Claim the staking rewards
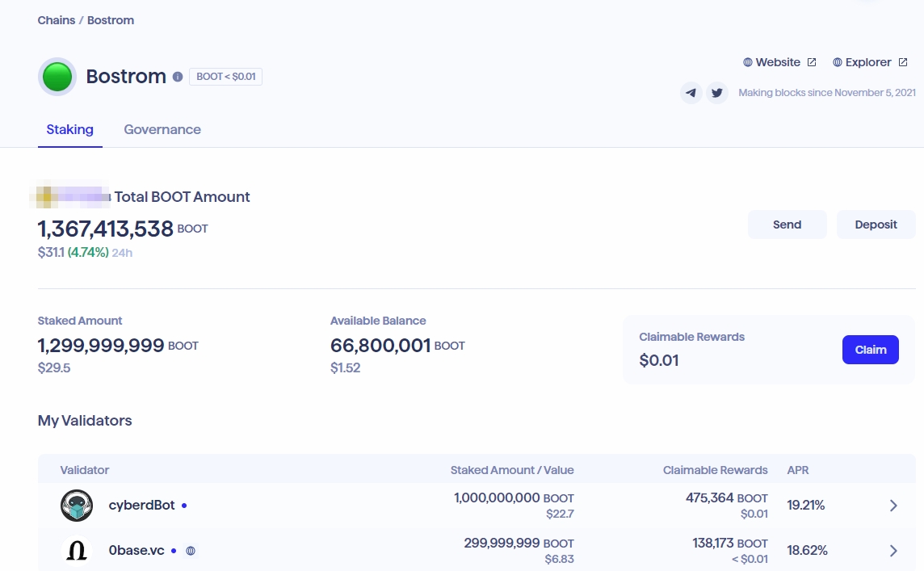This screenshot has height=571, width=924. click(871, 350)
